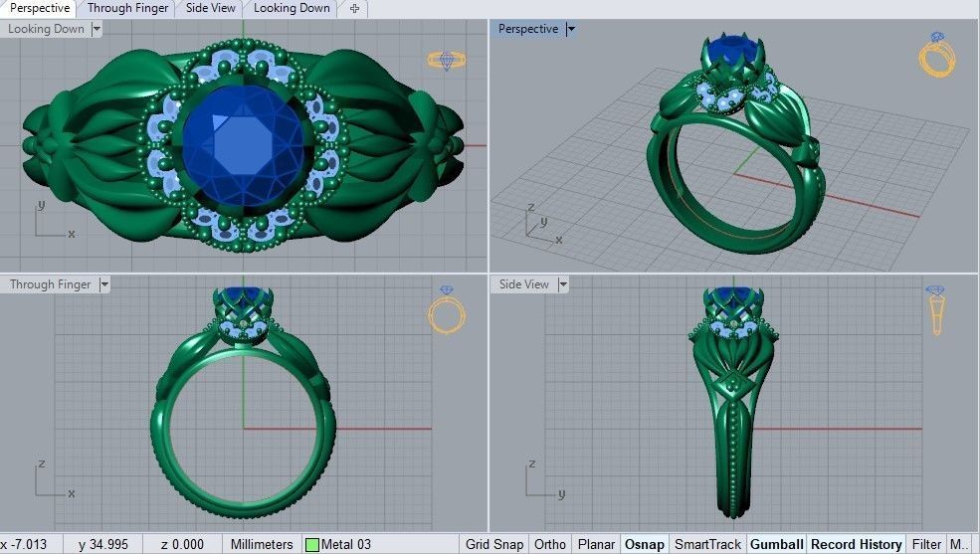980x554 pixels.
Task: Switch to the Perspective viewport tab
Action: 39,8
